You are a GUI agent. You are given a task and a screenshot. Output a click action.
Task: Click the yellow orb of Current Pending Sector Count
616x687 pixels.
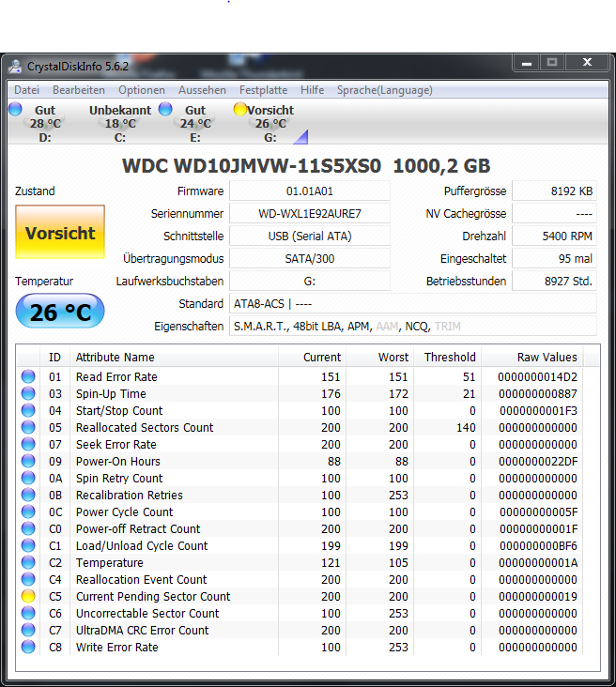[28, 596]
